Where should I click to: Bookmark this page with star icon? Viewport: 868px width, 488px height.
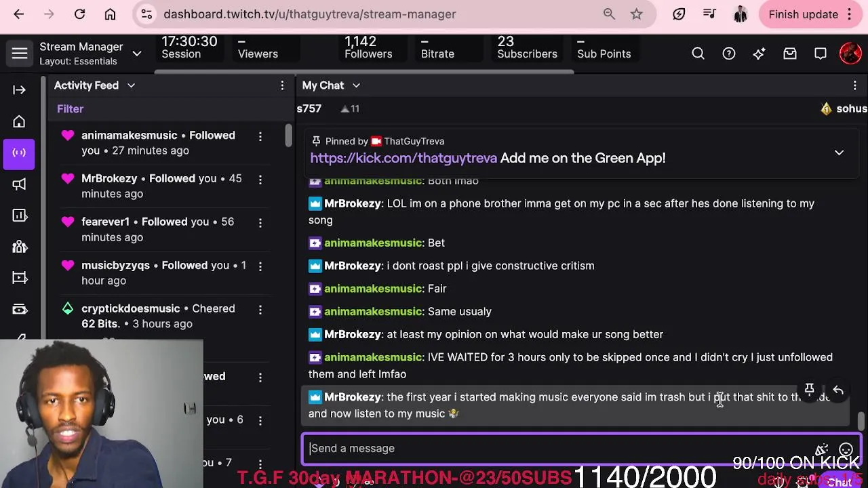pos(636,14)
